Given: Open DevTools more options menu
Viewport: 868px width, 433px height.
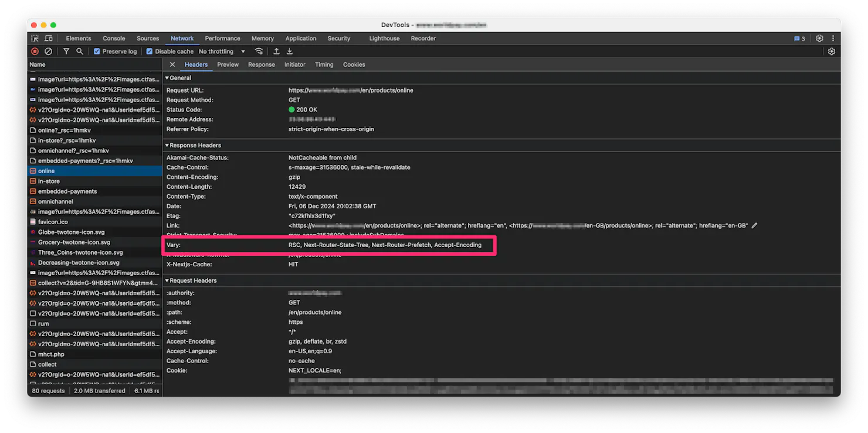Looking at the screenshot, I should [x=833, y=38].
